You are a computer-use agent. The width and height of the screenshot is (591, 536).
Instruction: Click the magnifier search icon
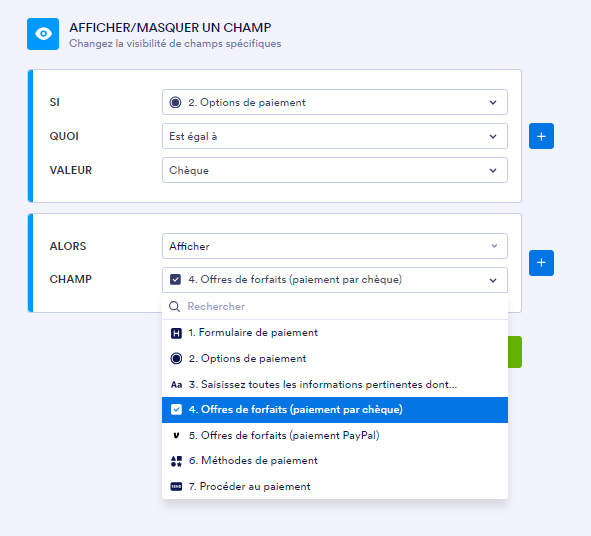tap(174, 306)
